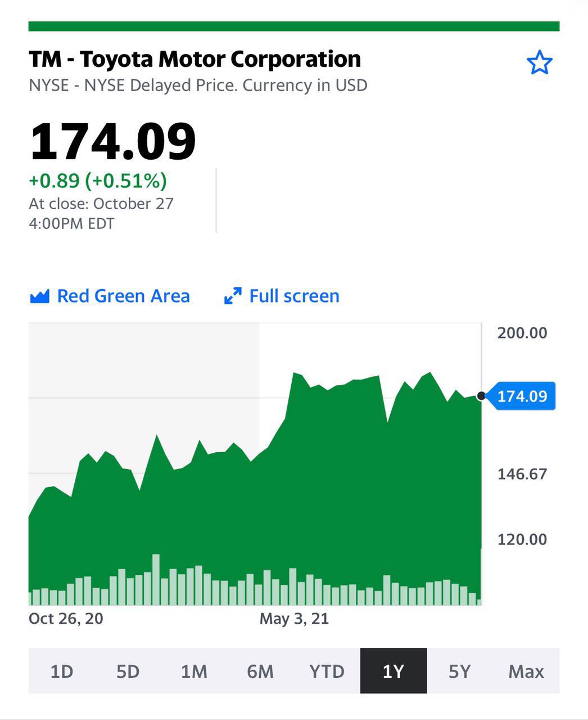Click the May 3, 21 date label
Screen dimensions: 588x720
[294, 619]
